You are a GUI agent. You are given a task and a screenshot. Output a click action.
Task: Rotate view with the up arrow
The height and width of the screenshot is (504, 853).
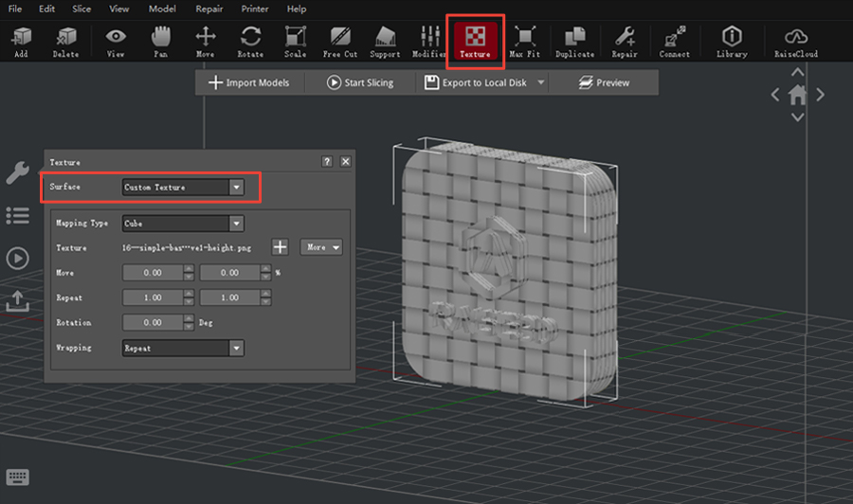click(x=797, y=72)
